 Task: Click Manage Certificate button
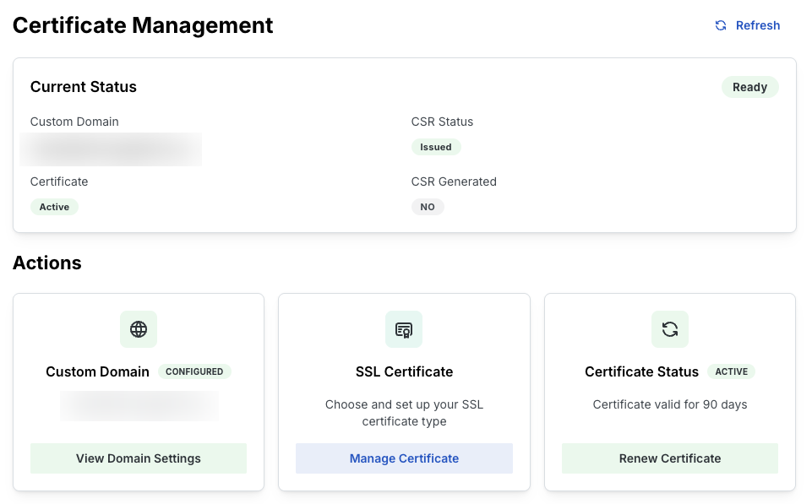point(404,458)
